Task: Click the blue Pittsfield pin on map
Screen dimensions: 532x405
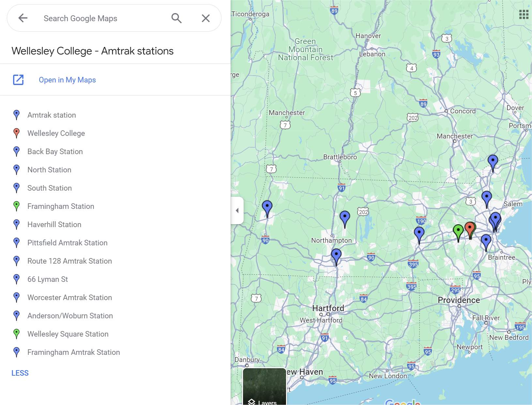Action: 267,207
